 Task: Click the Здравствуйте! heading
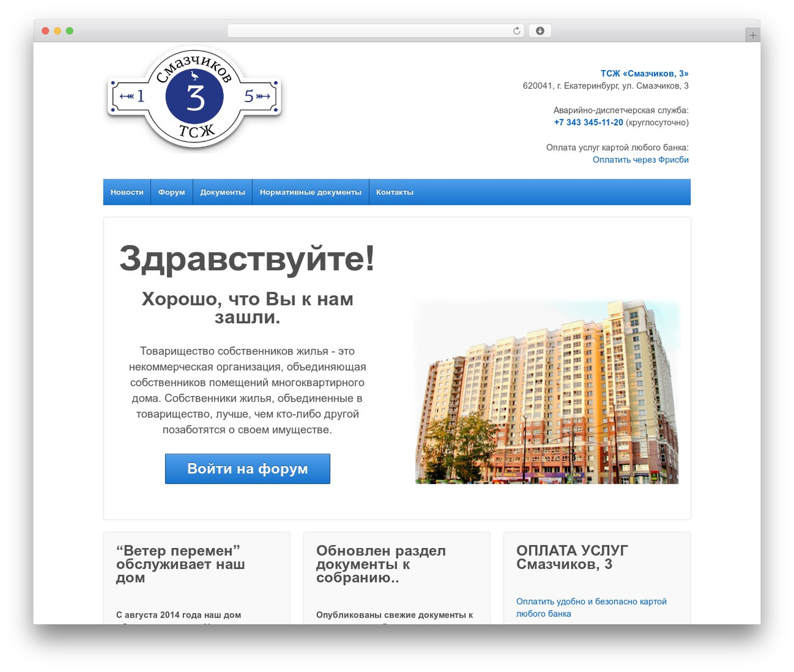coord(248,258)
